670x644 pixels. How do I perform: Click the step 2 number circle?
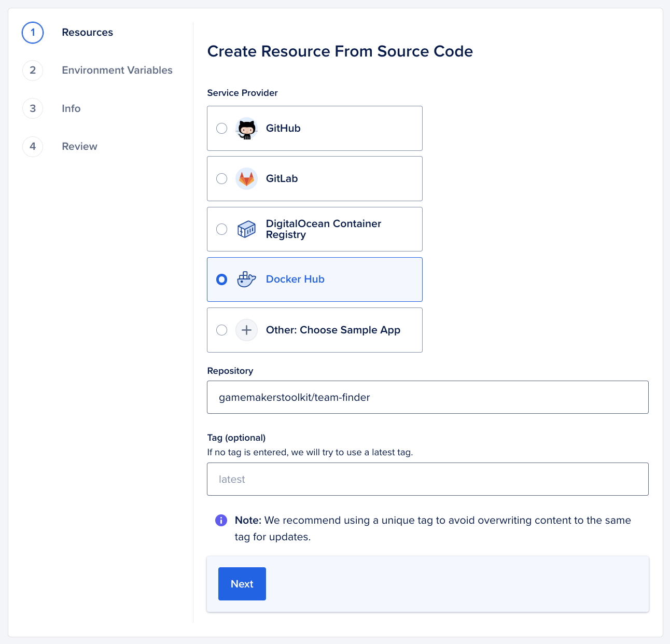[33, 71]
